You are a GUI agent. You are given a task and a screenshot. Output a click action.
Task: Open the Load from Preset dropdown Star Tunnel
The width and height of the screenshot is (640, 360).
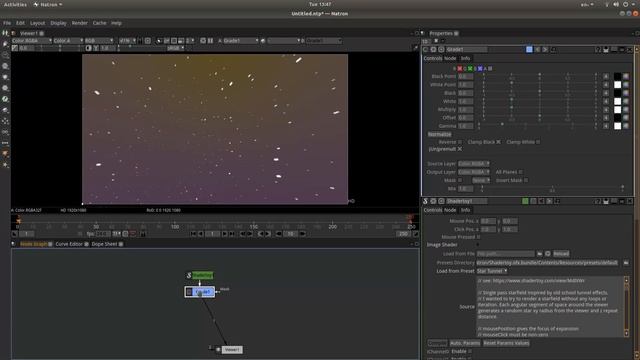click(492, 271)
